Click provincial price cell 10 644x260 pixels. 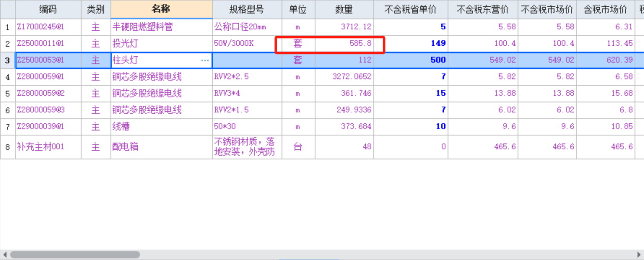tap(411, 127)
